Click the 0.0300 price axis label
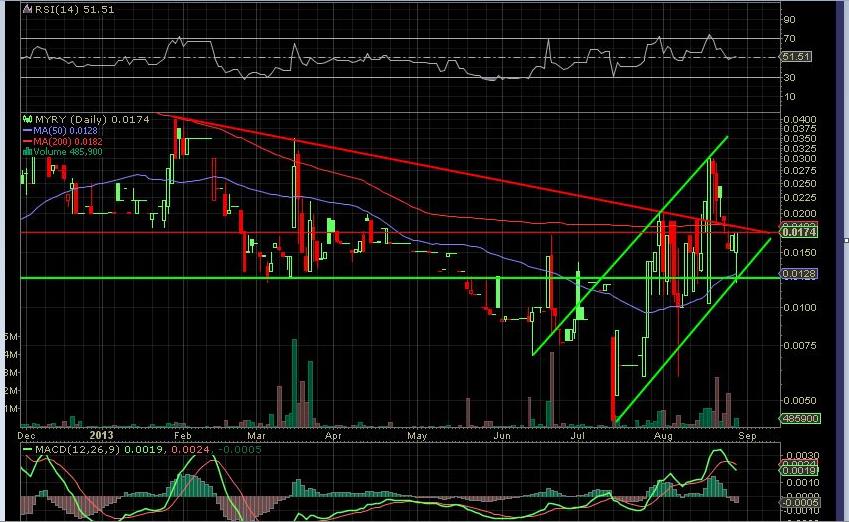 [800, 159]
